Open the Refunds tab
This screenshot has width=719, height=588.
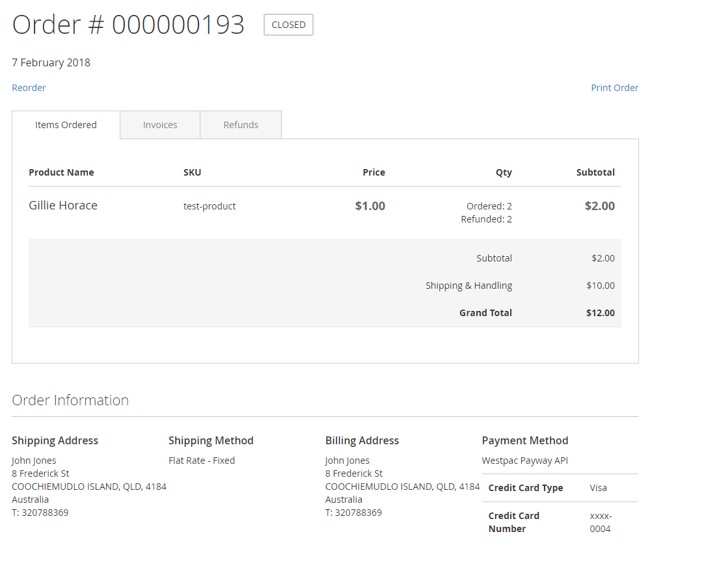click(241, 125)
